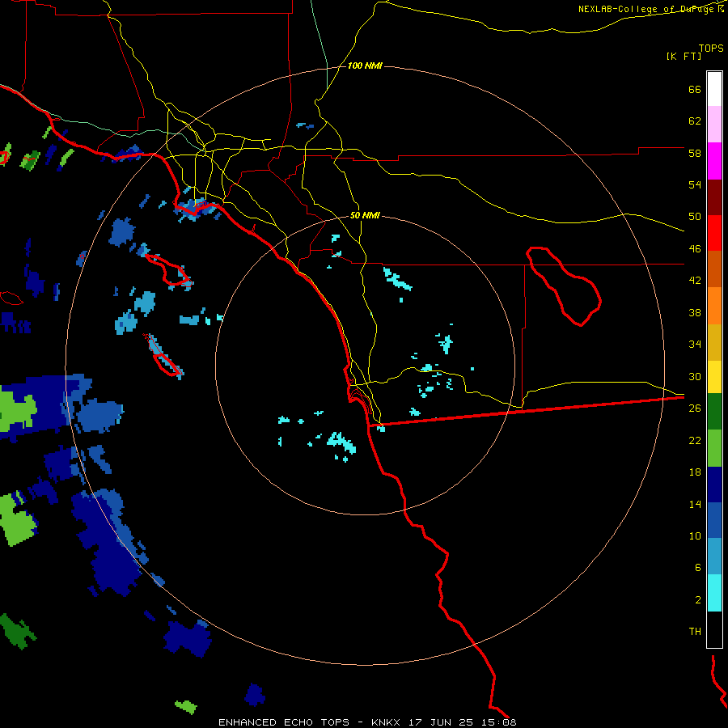
Task: Click the bright red swatch between the 50 and 46 labels
Action: (x=714, y=233)
